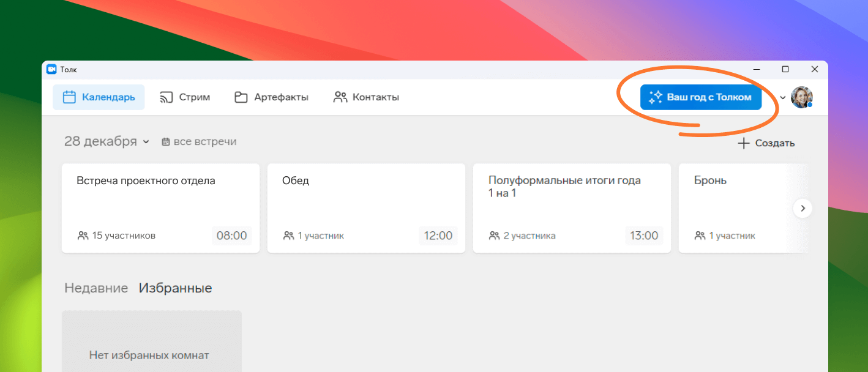Expand the chevron beside profile avatar
868x372 pixels.
(782, 98)
